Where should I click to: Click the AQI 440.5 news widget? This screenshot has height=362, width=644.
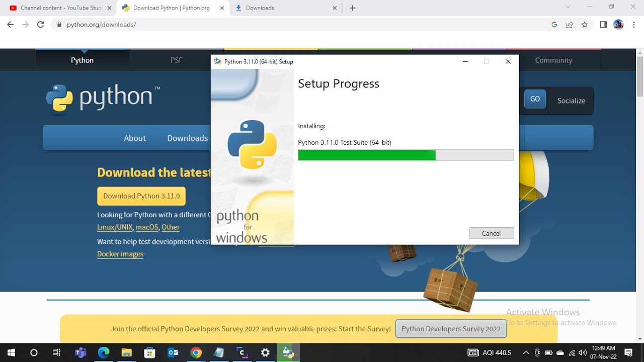point(490,352)
